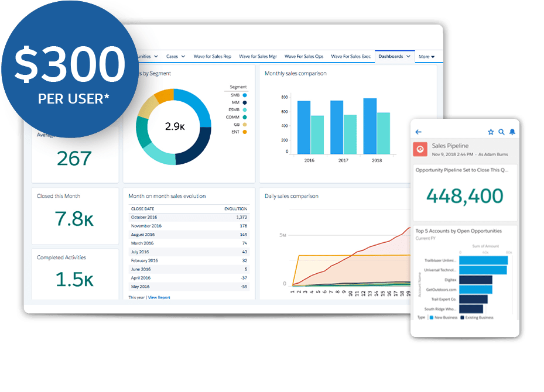Tap the notifications bell icon
The image size is (544, 392).
(x=512, y=132)
